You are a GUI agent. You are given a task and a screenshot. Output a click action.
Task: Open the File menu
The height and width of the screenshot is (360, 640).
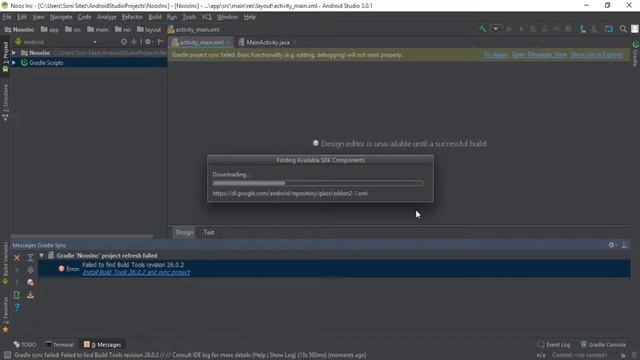pyautogui.click(x=7, y=17)
